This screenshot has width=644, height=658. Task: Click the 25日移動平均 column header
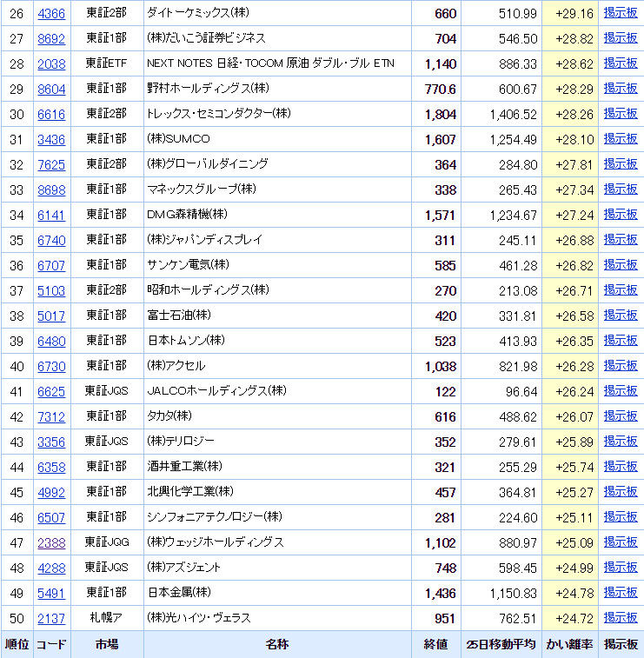coord(501,645)
